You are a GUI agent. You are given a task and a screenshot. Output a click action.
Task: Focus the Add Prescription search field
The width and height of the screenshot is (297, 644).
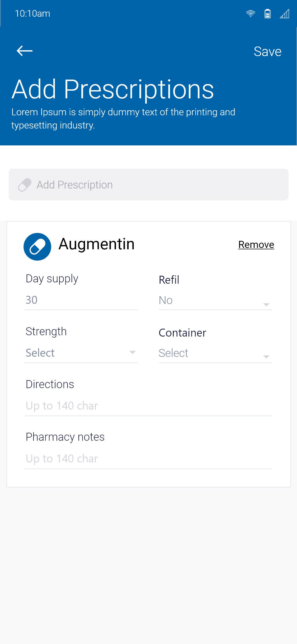(x=158, y=185)
